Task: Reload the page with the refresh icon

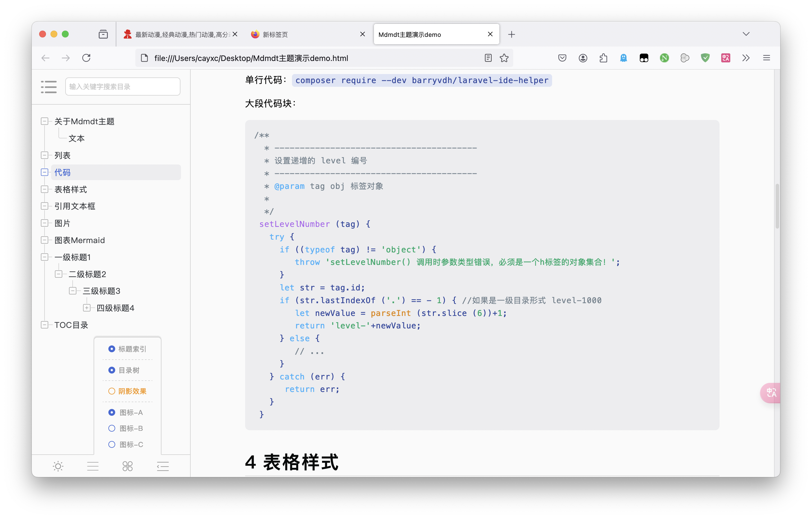Action: [86, 58]
